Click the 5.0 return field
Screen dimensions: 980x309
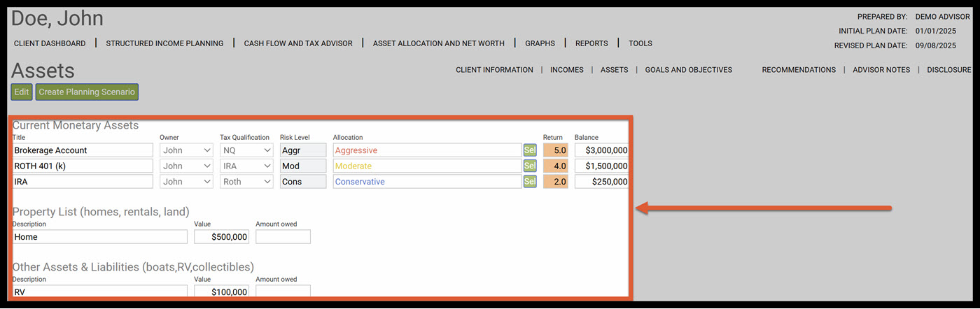pos(556,150)
